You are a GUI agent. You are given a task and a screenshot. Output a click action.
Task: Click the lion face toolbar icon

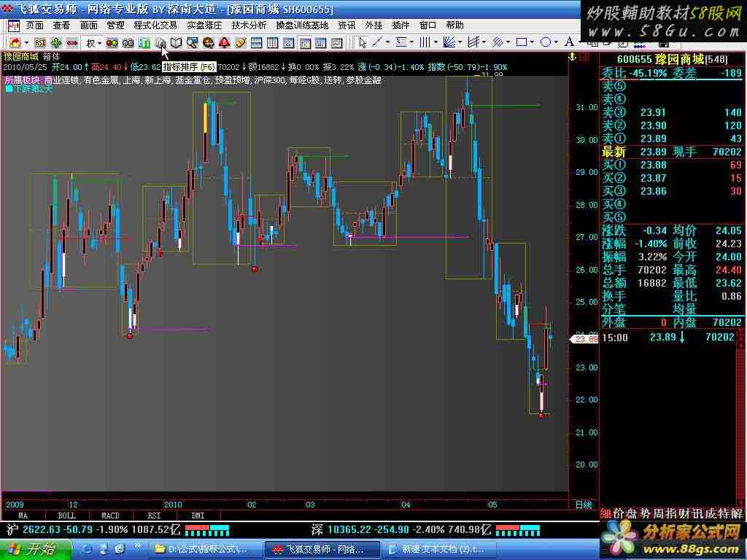208,43
